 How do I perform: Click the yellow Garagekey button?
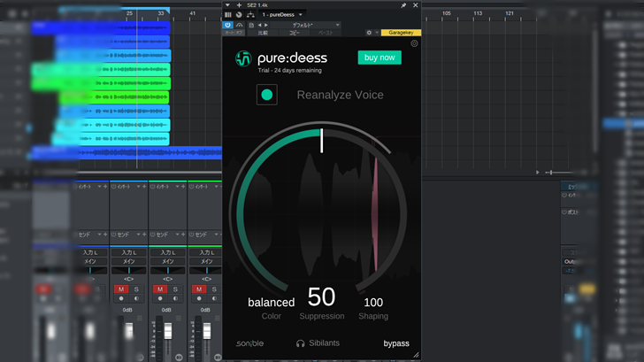[401, 33]
